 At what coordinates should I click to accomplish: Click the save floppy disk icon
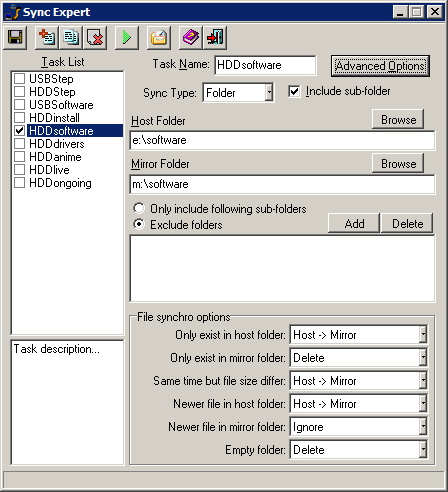(x=15, y=37)
